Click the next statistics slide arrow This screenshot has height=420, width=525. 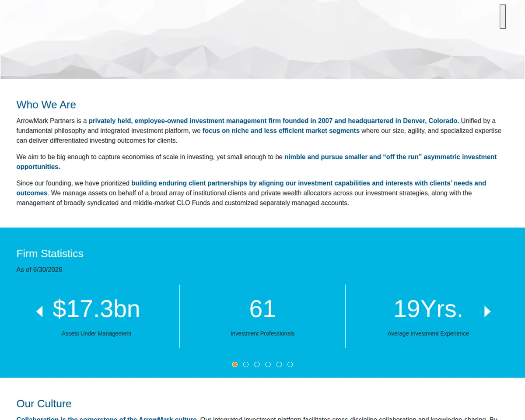pos(487,311)
